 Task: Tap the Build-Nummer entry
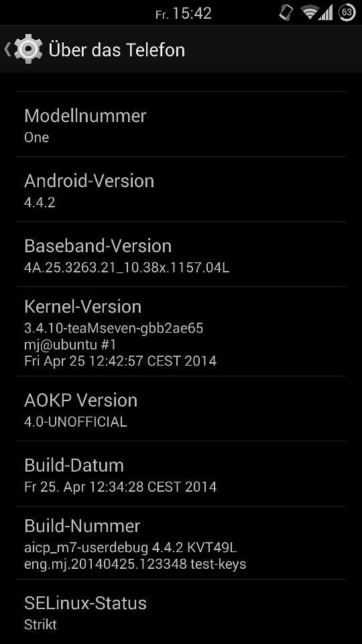tap(181, 543)
